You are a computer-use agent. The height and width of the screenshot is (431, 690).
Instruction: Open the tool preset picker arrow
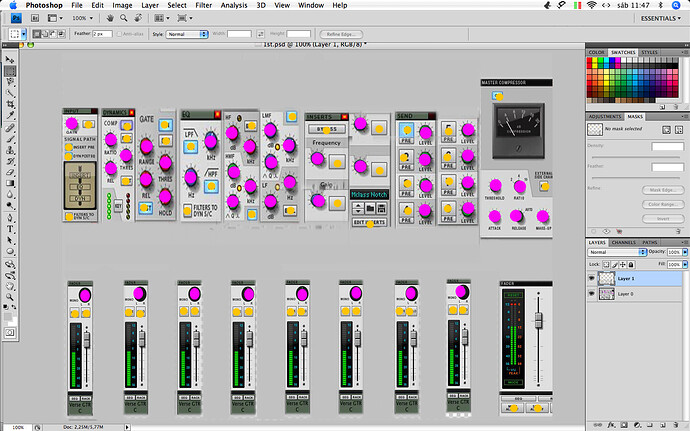point(23,34)
